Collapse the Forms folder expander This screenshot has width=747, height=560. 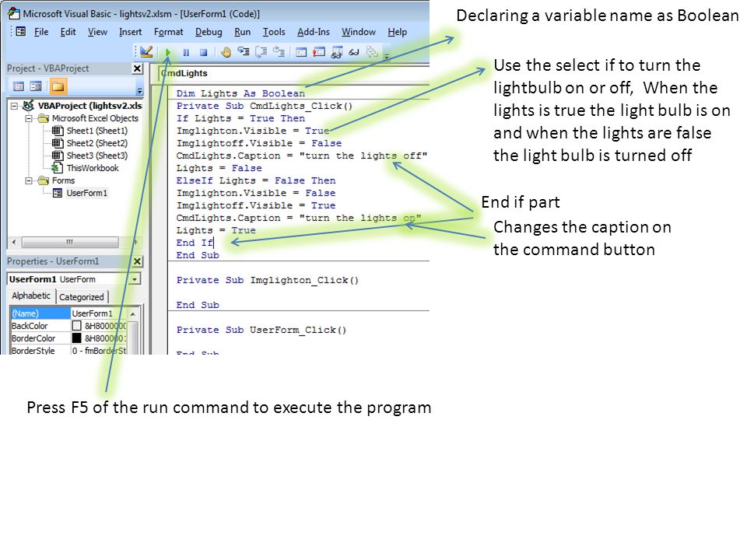[29, 180]
